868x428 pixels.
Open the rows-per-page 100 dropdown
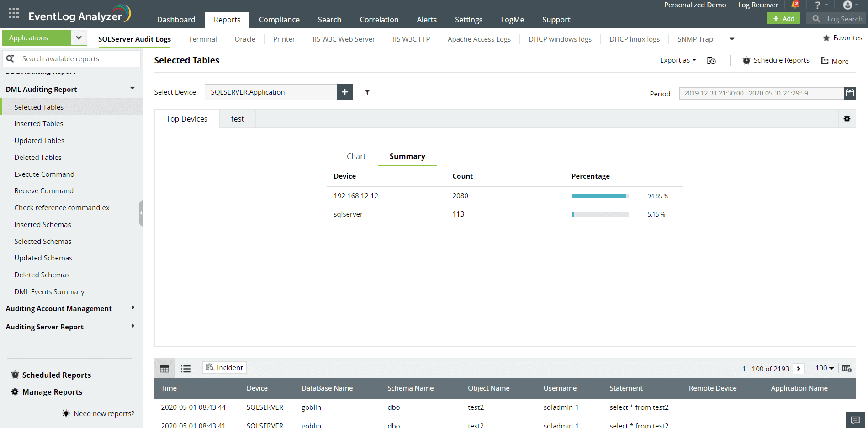(825, 368)
